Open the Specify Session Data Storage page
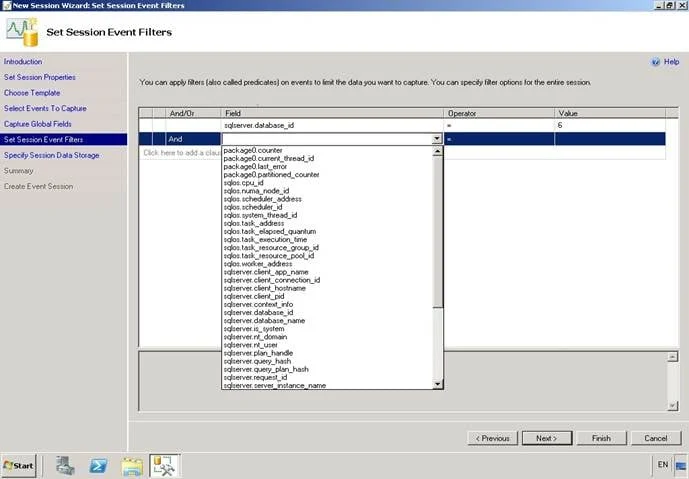The image size is (689, 479). pyautogui.click(x=51, y=155)
